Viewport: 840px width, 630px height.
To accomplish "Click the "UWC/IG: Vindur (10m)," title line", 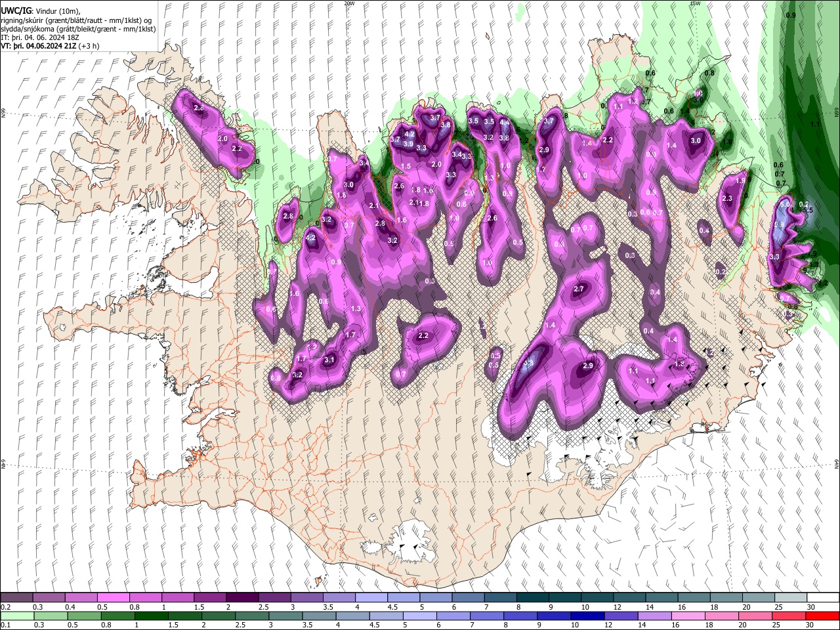I will [41, 11].
